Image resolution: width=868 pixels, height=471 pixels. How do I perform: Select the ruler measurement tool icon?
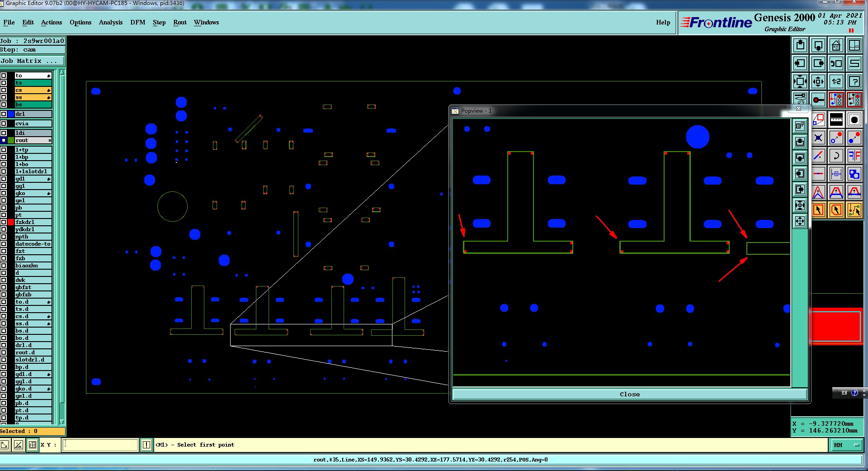(836, 120)
